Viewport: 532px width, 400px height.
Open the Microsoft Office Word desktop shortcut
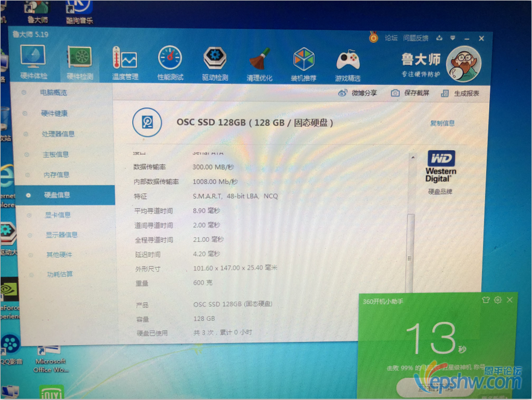(51, 360)
